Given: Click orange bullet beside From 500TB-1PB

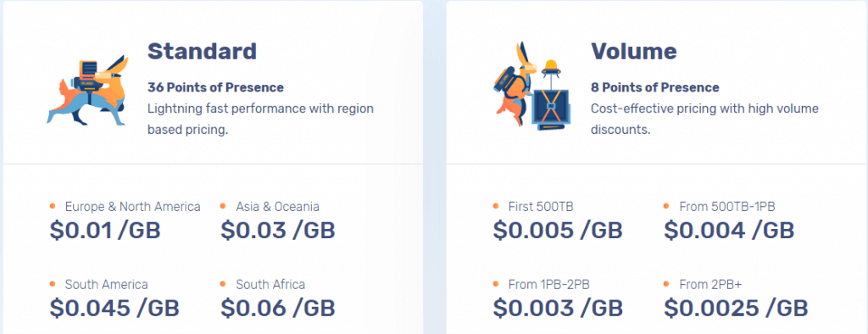Looking at the screenshot, I should coord(667,206).
